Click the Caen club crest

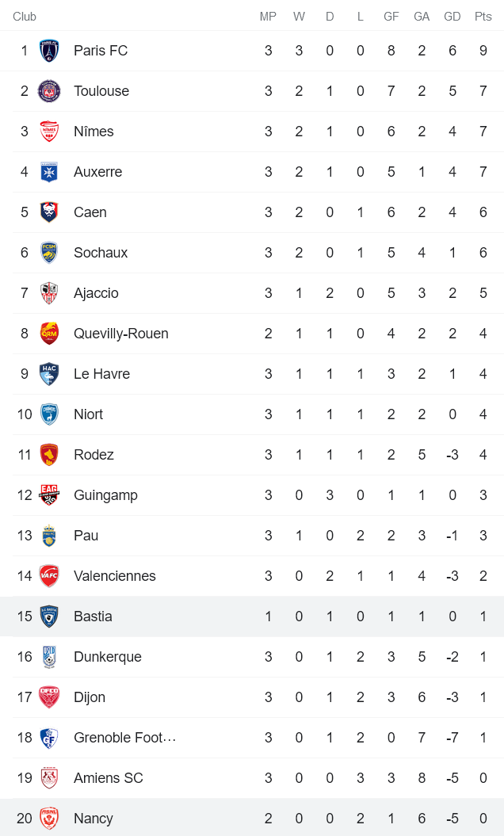51,212
